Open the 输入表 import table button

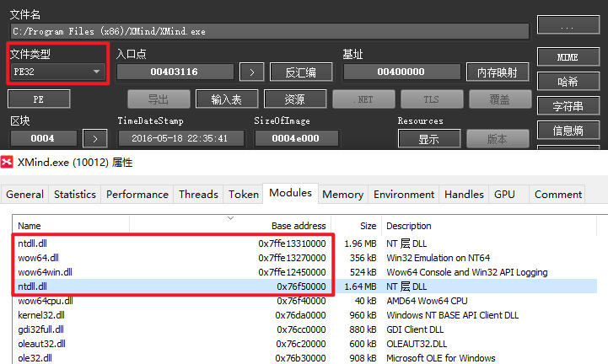[227, 99]
